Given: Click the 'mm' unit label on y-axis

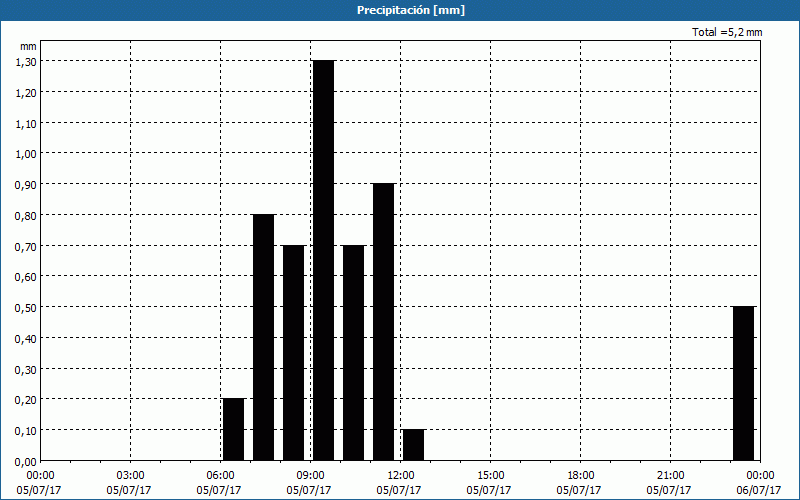Looking at the screenshot, I should (x=28, y=46).
